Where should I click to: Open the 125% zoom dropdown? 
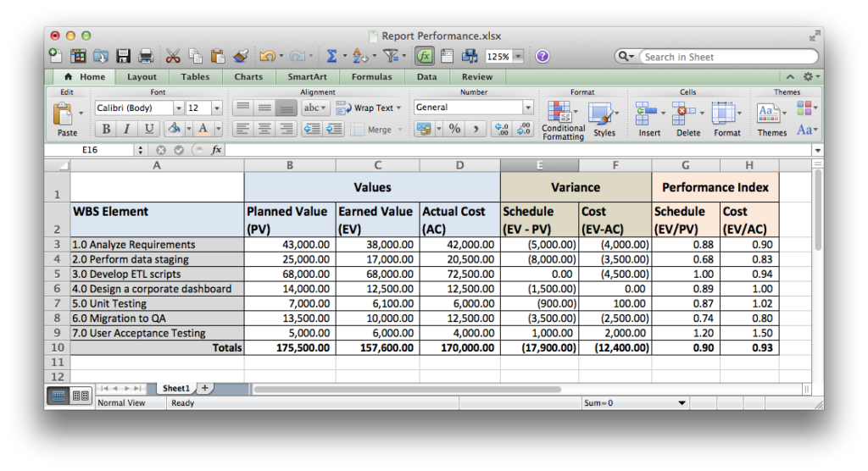(x=517, y=57)
